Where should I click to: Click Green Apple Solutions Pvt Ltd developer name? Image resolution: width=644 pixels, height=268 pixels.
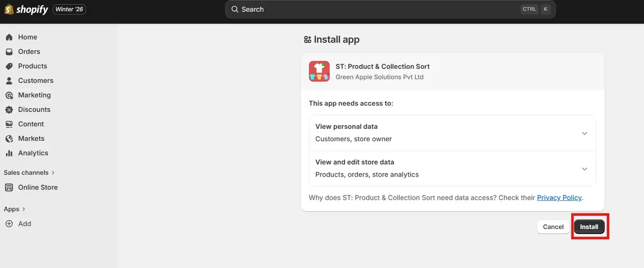click(x=379, y=77)
